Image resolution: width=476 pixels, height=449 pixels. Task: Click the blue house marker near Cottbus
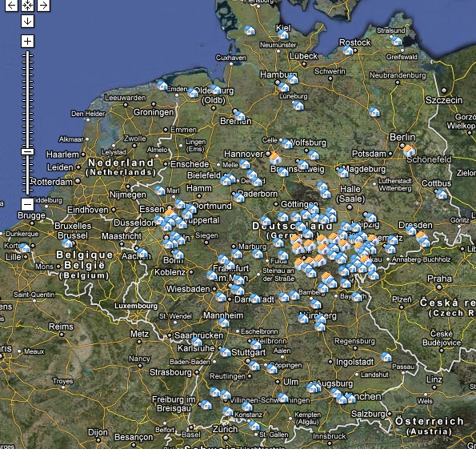(441, 194)
